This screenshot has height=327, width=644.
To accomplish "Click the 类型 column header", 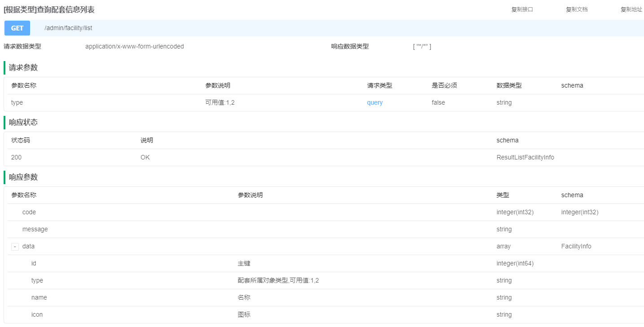I will pyautogui.click(x=503, y=195).
